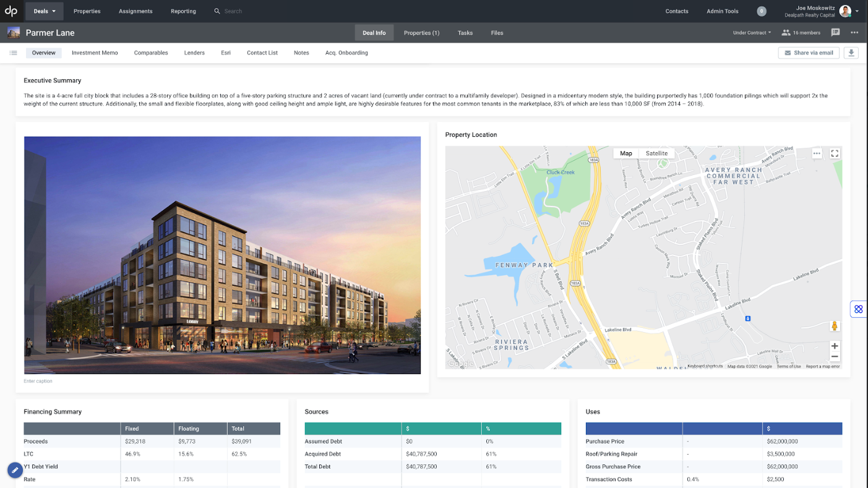Screen dimensions: 868x488
Task: Drop Pegman icon to open Street View
Action: tap(835, 325)
